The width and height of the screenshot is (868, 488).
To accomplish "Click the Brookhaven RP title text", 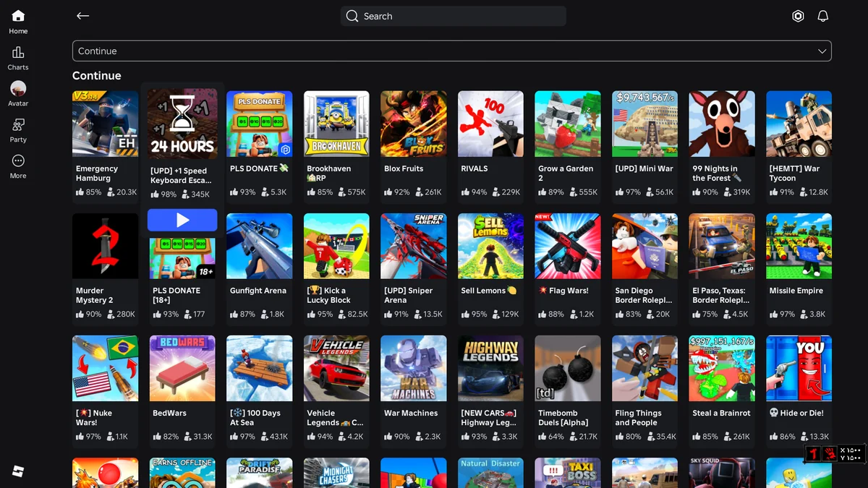I will point(329,173).
